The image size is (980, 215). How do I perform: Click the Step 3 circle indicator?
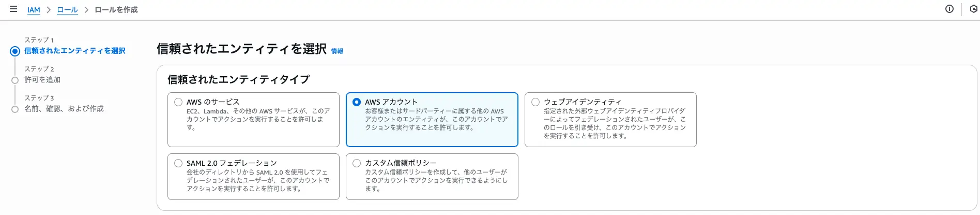point(15,109)
